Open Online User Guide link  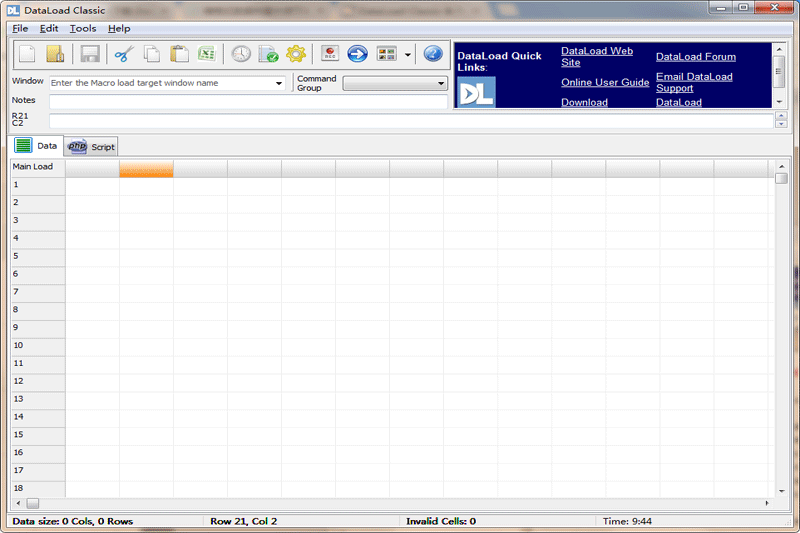pyautogui.click(x=605, y=82)
